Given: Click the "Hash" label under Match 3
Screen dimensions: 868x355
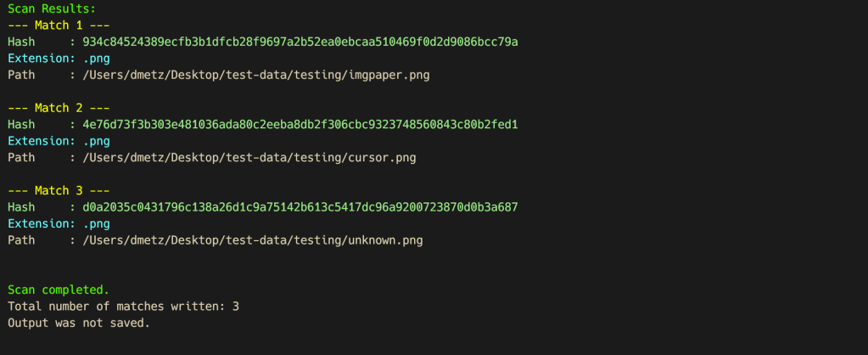Looking at the screenshot, I should tap(21, 207).
